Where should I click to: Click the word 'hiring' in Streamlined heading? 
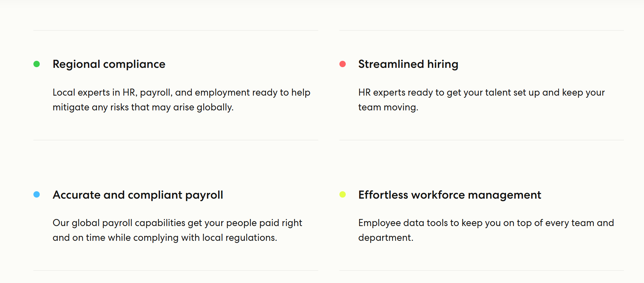point(443,64)
